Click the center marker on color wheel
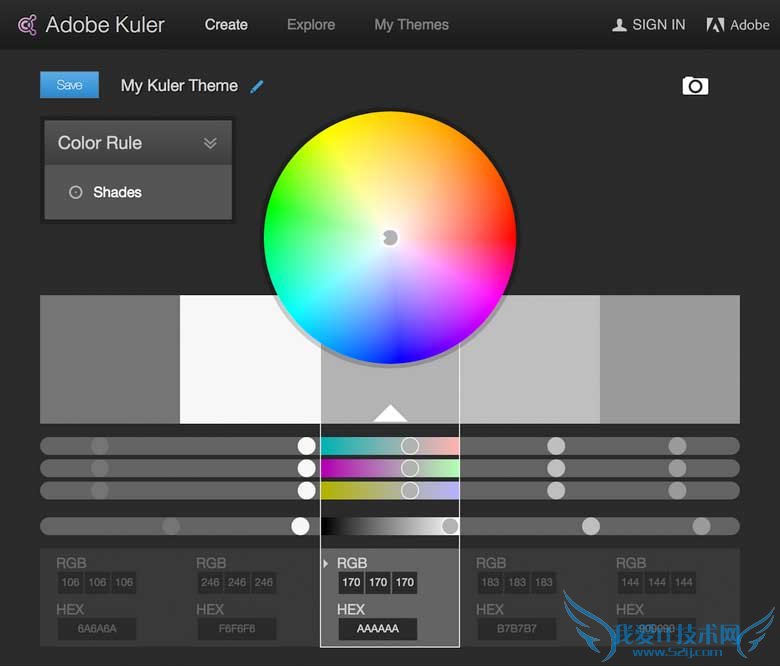The height and width of the screenshot is (667, 780). pyautogui.click(x=390, y=238)
